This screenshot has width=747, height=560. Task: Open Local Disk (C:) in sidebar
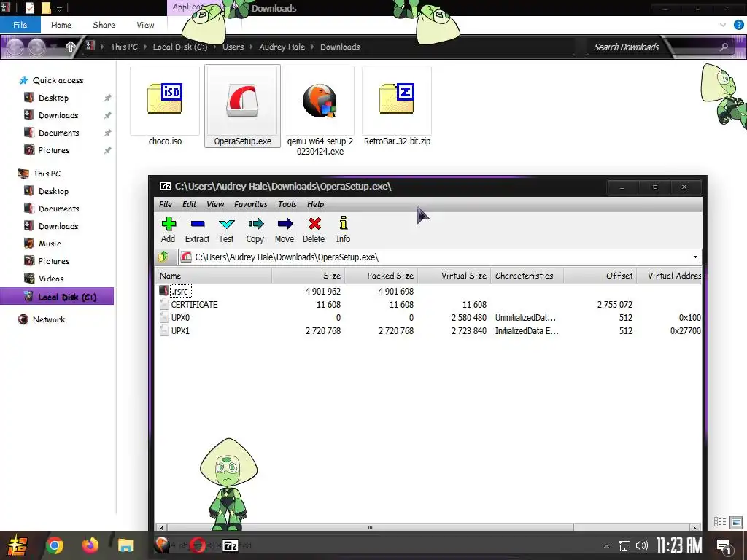[57, 297]
